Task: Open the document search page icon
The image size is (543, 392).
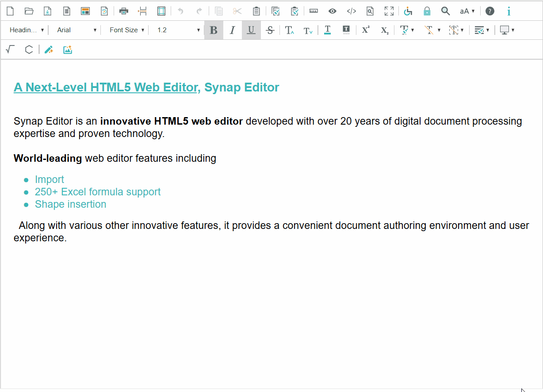Action: point(371,11)
